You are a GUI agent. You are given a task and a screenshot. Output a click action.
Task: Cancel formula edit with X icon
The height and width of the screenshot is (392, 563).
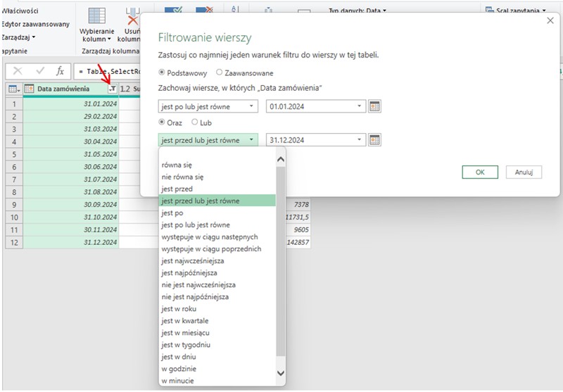point(17,71)
